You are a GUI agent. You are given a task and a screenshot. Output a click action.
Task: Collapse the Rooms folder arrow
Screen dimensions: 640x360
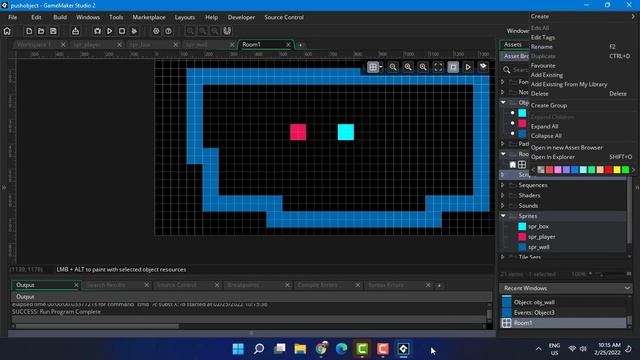(503, 154)
